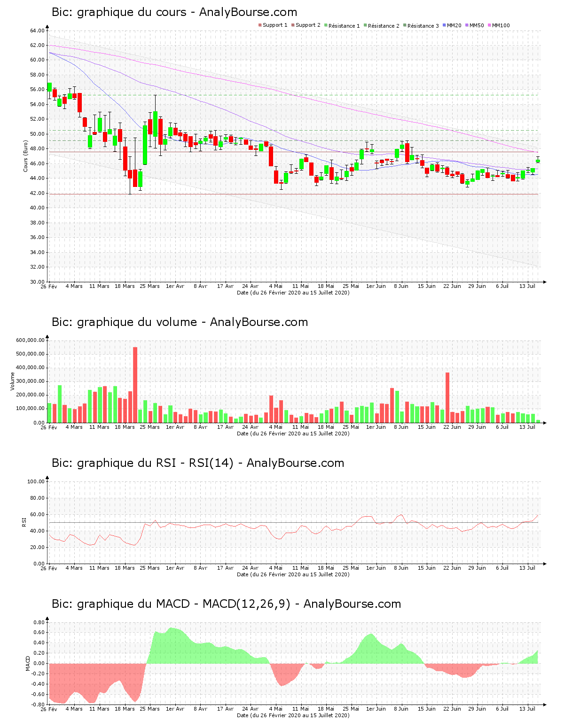Viewport: 564px width, 728px height.
Task: Click the tall red volume bar near 22 Juin
Action: pos(447,397)
